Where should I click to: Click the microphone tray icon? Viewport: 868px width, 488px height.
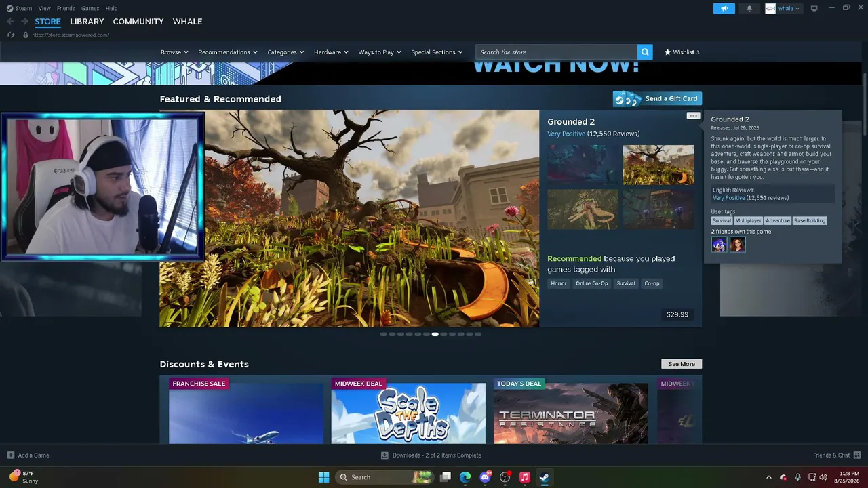[x=797, y=477]
